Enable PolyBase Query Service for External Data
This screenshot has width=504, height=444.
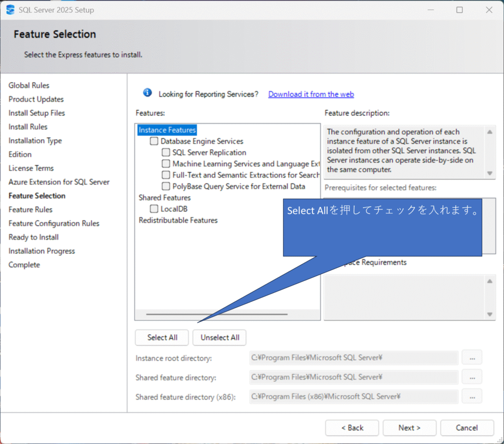pyautogui.click(x=166, y=186)
